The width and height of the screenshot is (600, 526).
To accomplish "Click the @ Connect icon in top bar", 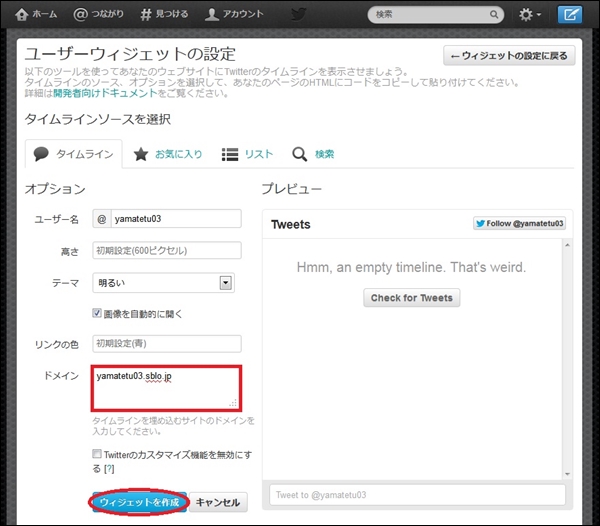I will click(x=80, y=15).
